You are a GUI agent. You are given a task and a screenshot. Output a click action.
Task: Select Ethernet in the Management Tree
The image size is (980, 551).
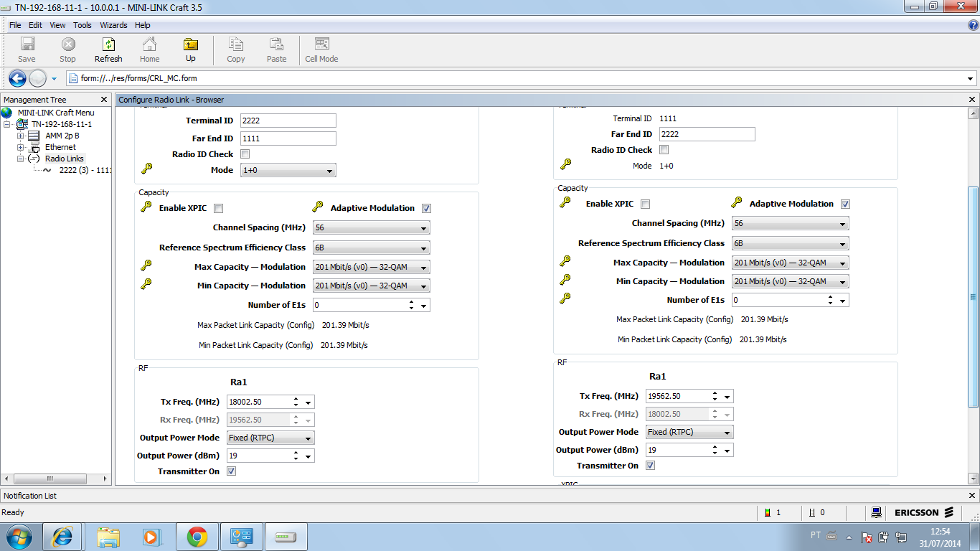(60, 147)
